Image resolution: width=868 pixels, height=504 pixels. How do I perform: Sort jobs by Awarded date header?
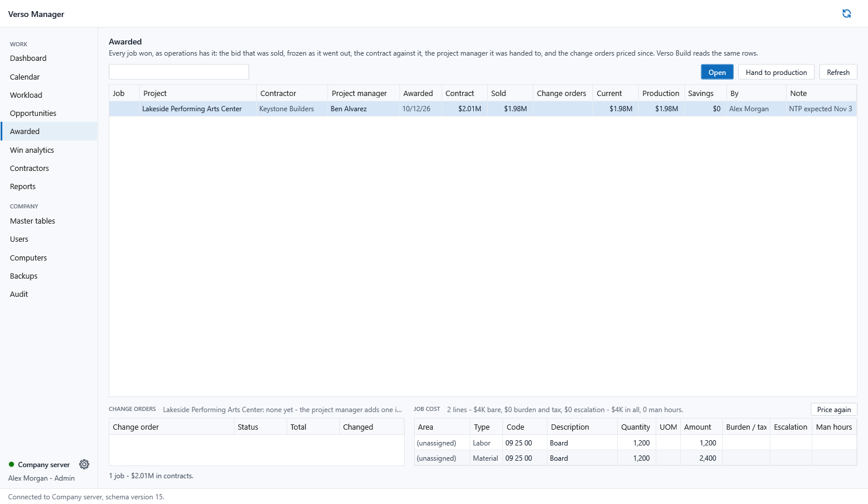[420, 93]
